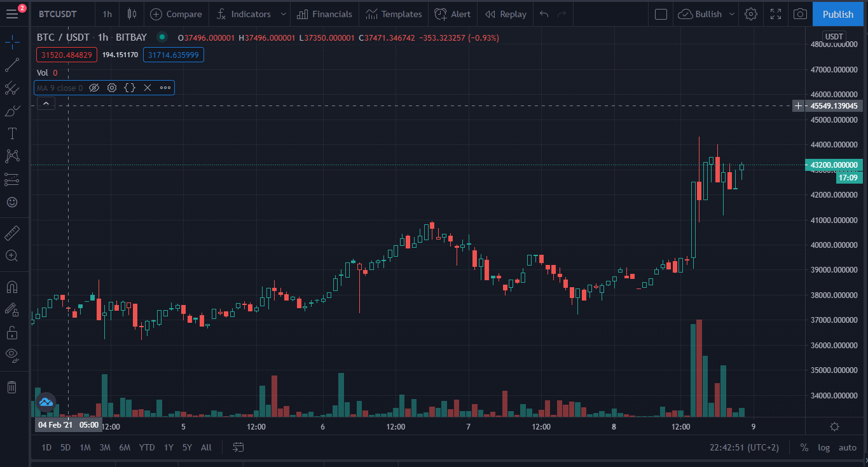The image size is (868, 467).
Task: Click the blue Publish button
Action: (x=837, y=14)
